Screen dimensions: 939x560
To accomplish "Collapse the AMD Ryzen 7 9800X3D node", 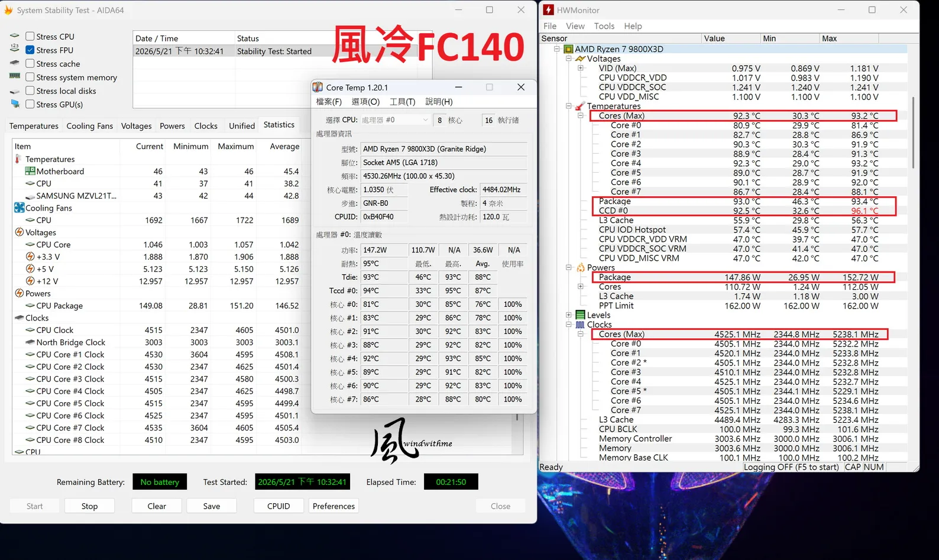I will [x=557, y=49].
